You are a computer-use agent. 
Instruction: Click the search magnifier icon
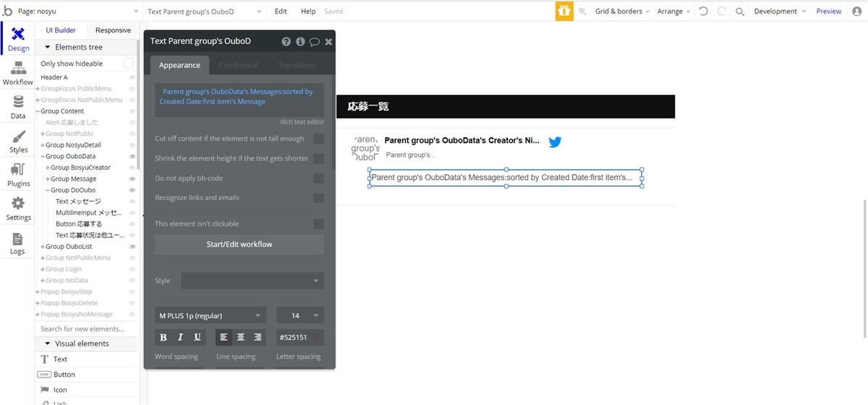tap(739, 12)
